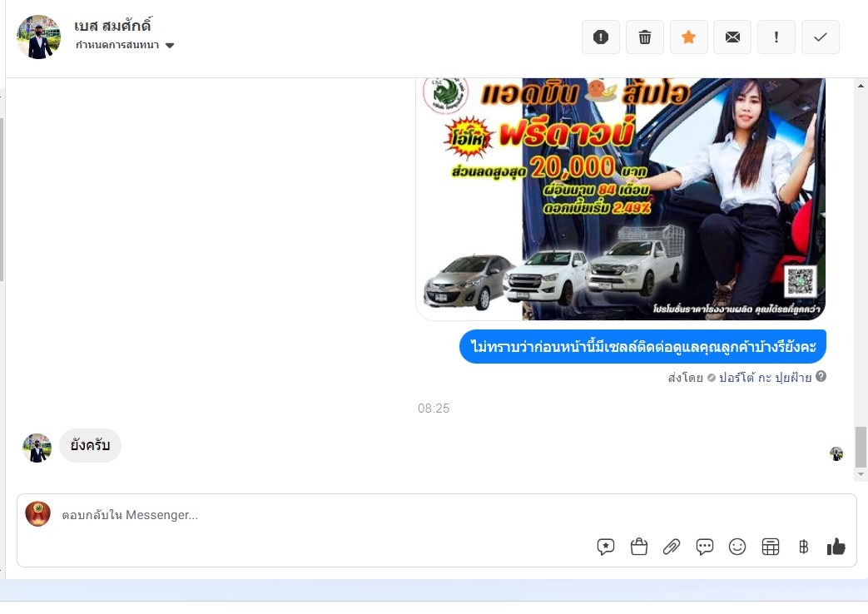The image size is (868, 614).
Task: Mark conversation unread with envelope icon
Action: tap(732, 37)
